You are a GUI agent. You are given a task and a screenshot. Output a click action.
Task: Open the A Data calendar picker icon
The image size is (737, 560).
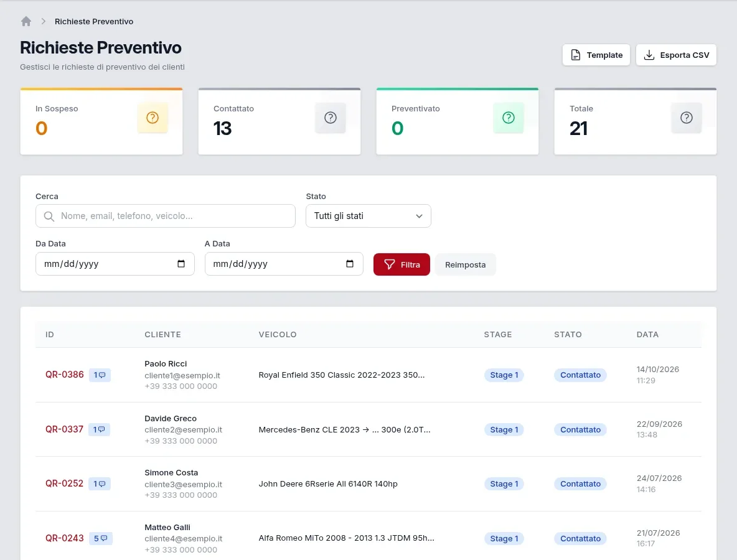tap(350, 264)
